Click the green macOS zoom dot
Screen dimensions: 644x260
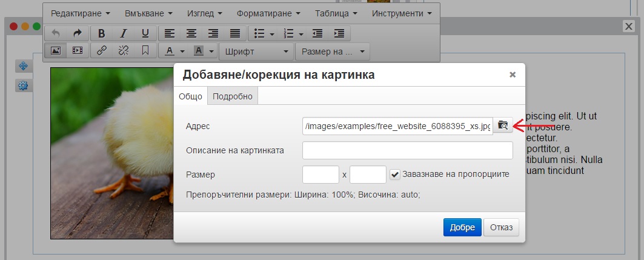coord(36,26)
